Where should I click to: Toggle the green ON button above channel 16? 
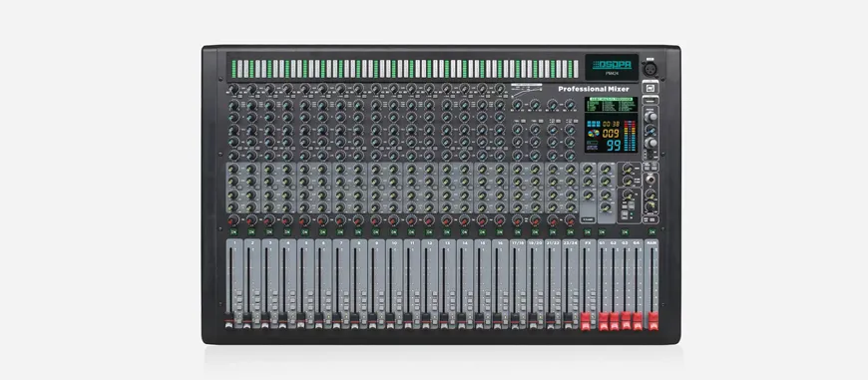[x=501, y=232]
